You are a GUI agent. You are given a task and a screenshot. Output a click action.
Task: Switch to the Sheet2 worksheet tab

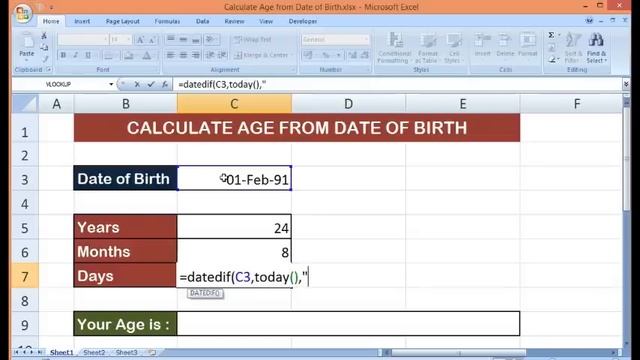click(x=94, y=352)
